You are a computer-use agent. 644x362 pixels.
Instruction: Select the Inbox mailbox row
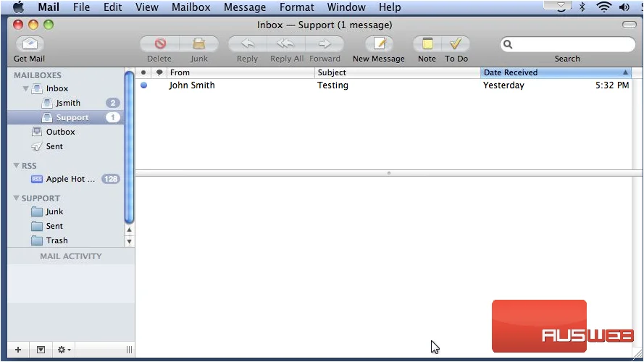66,88
